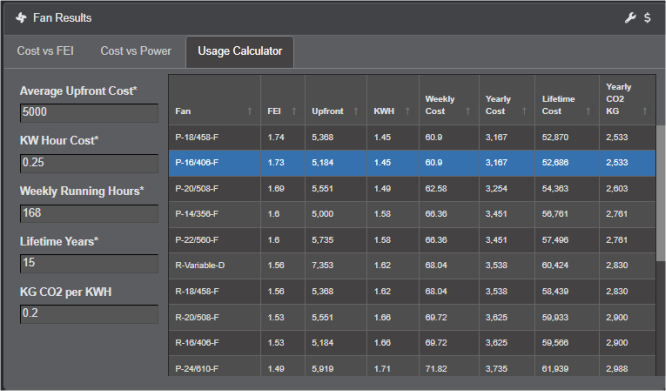Click the Yearly Cost column header
666x391 pixels.
point(507,100)
